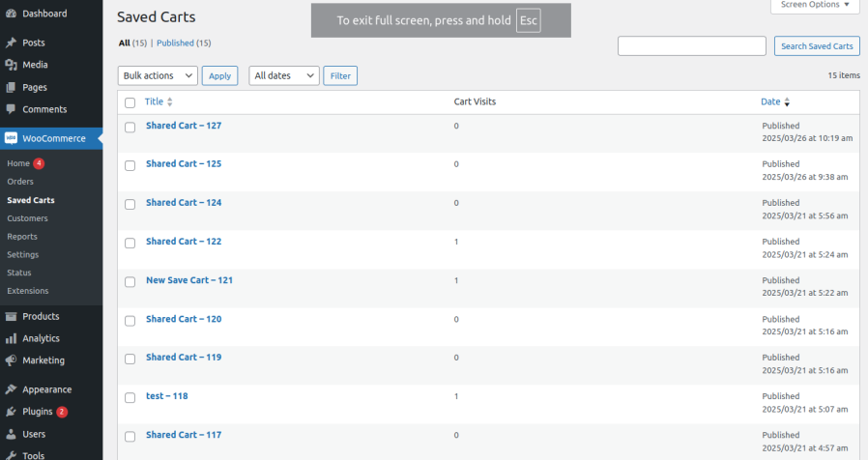
Task: Open the Analytics bar chart icon
Action: 11,338
